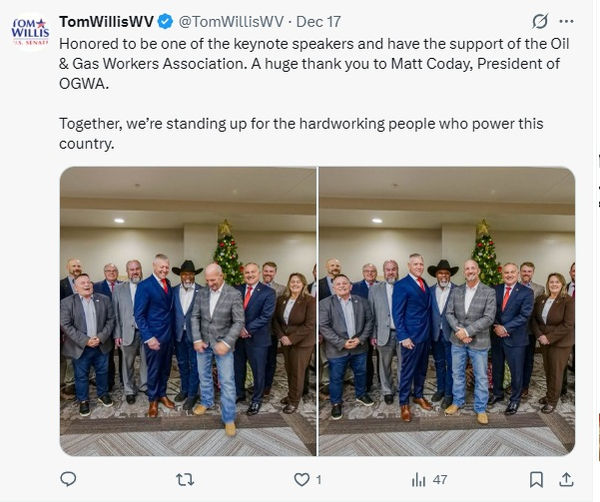Open TomWillisWV display name link
Image resolution: width=600 pixels, height=502 pixels.
pyautogui.click(x=106, y=22)
